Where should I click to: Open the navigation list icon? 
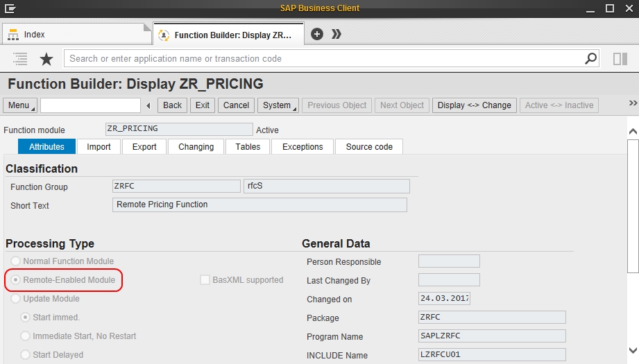(x=20, y=59)
